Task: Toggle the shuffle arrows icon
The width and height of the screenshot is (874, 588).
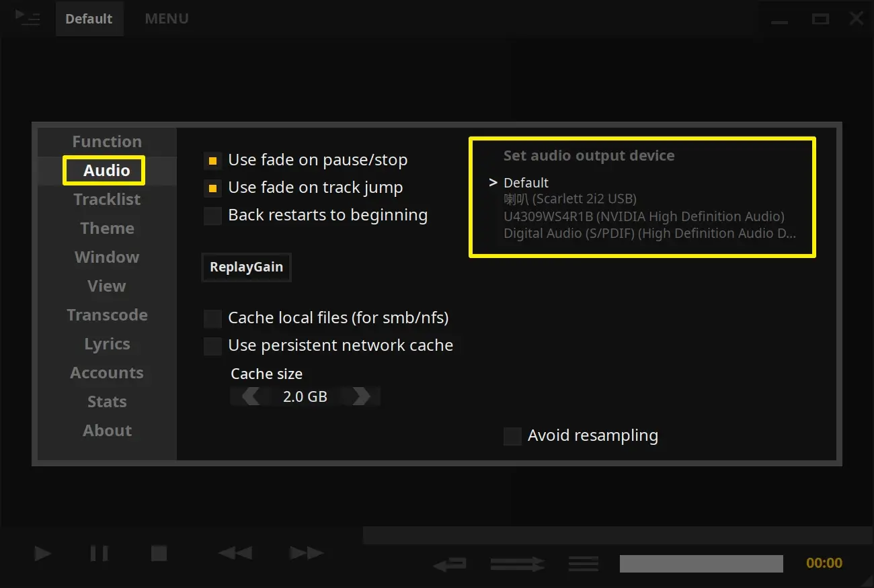Action: pos(518,564)
